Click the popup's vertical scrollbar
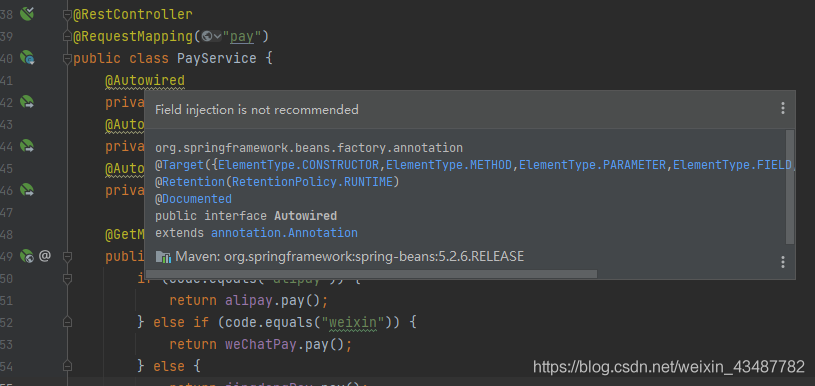 pos(790,187)
